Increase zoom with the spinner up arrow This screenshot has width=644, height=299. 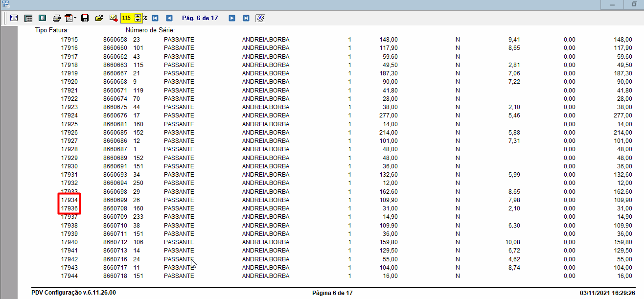point(138,16)
